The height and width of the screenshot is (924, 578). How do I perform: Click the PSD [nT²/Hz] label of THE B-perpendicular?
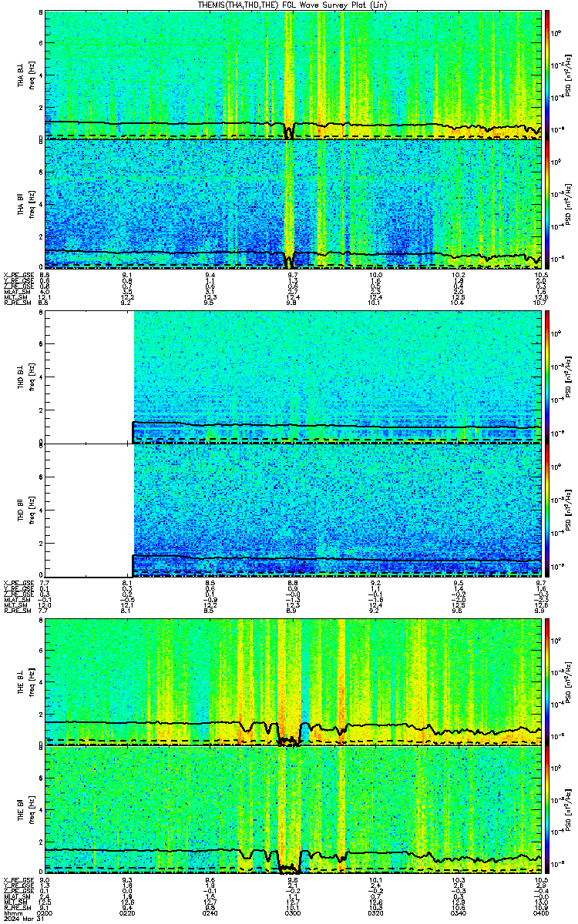pos(568,681)
